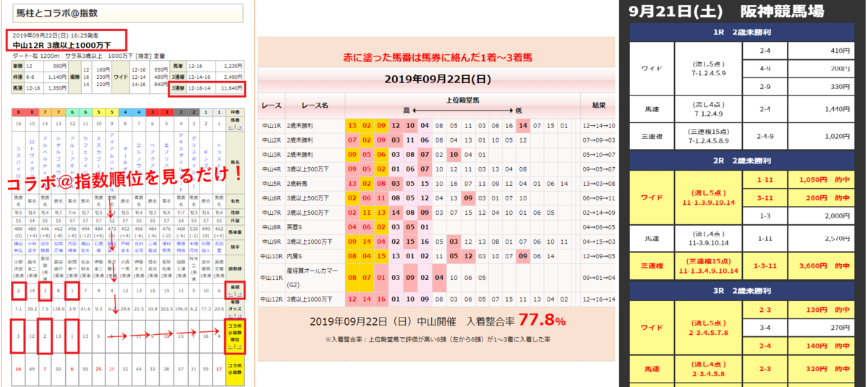868x387 pixels.
Task: Click top-ranked horse 13 in 中山1R row
Action: 352,125
